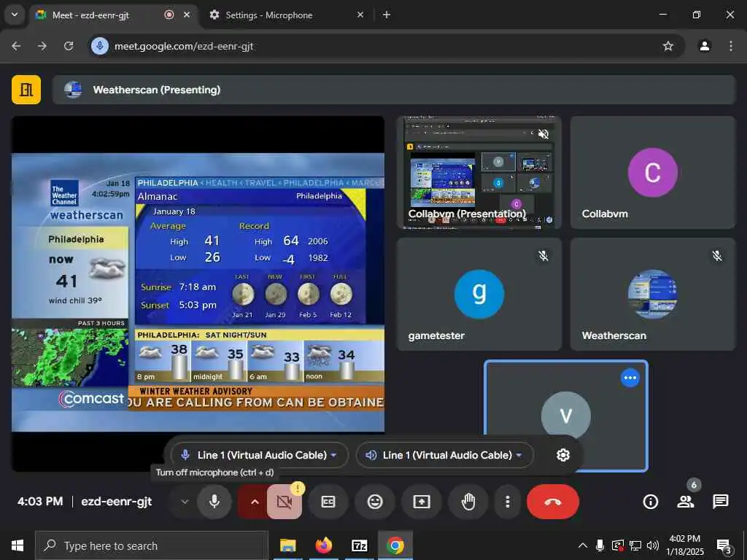Open 7-Zip from taskbar

[x=359, y=545]
